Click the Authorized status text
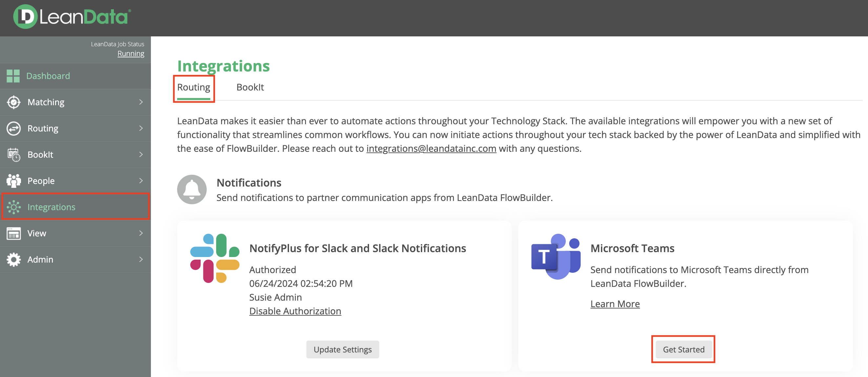868x377 pixels. coord(273,269)
